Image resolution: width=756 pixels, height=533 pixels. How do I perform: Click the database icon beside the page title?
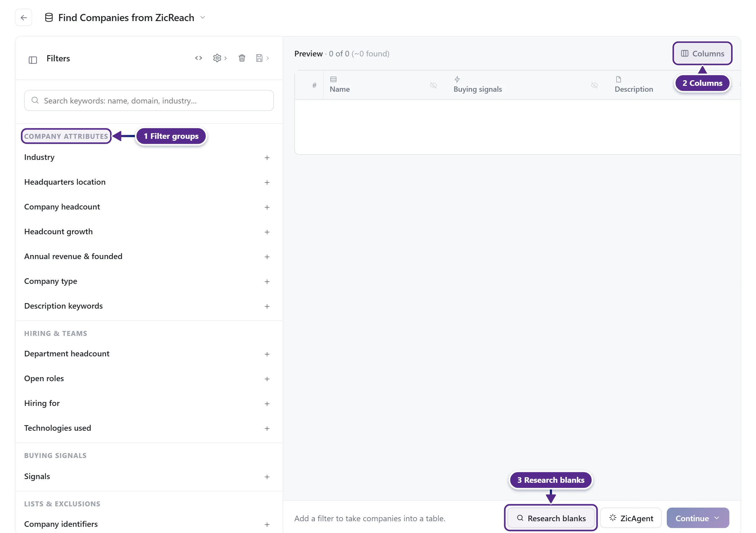(x=49, y=17)
